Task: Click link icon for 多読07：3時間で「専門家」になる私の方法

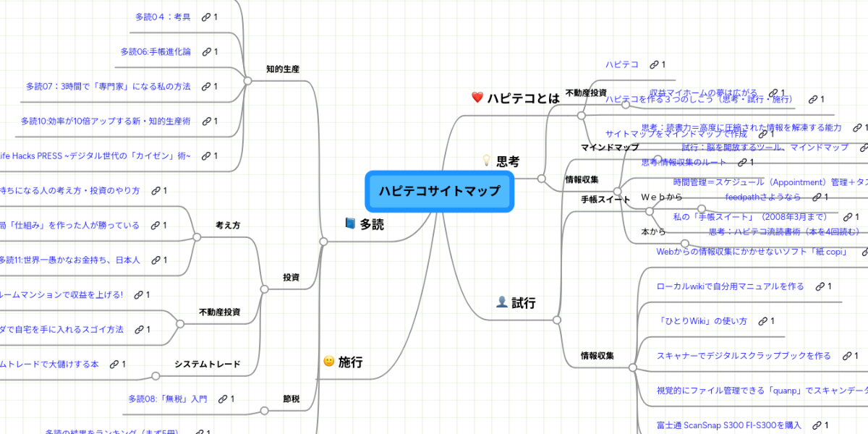Action: click(206, 86)
